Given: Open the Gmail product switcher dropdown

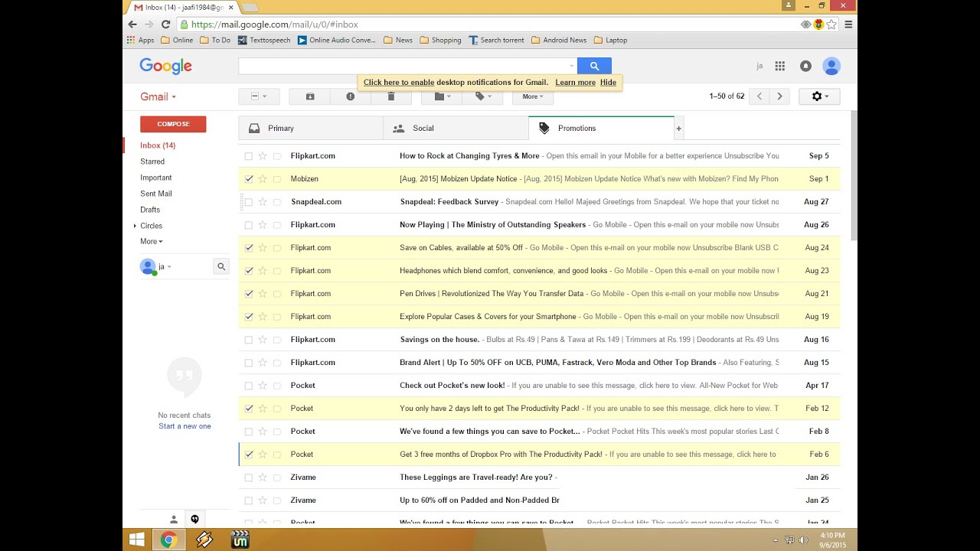Looking at the screenshot, I should pos(158,97).
